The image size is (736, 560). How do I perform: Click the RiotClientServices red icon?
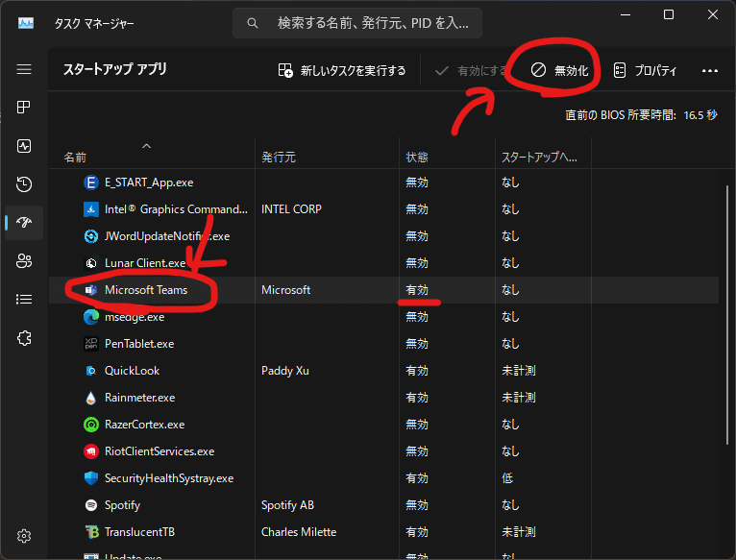pos(91,451)
